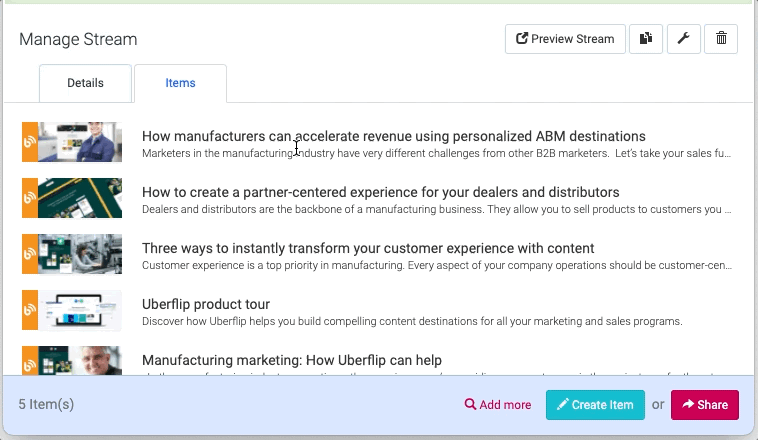Open thumbnail of Manufacturing marketing item
This screenshot has height=440, width=758.
coord(80,361)
